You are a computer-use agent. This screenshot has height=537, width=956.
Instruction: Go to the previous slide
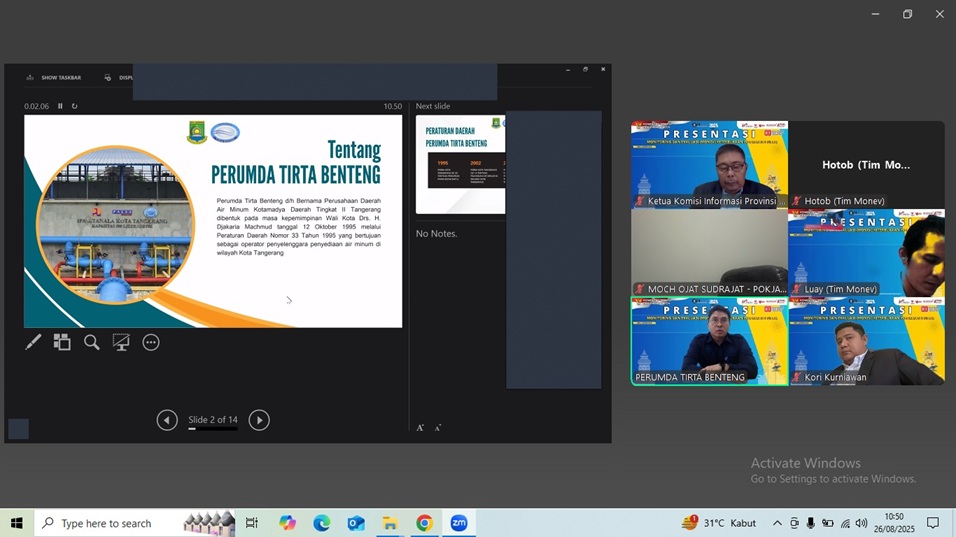point(167,420)
